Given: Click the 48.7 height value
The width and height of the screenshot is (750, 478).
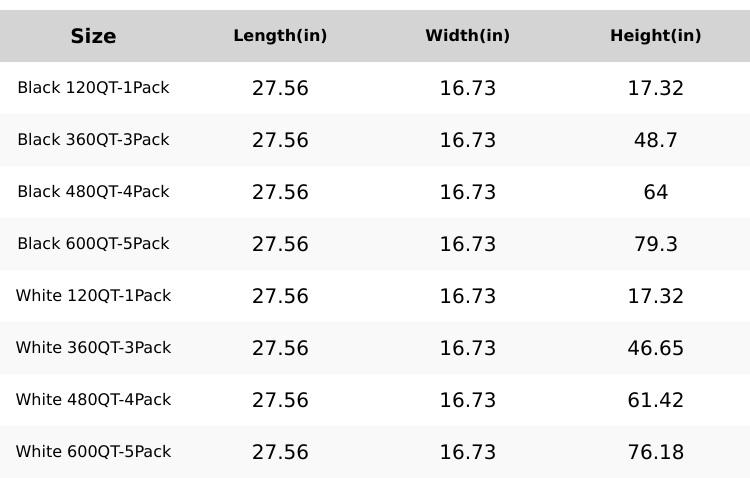Looking at the screenshot, I should [x=655, y=140].
